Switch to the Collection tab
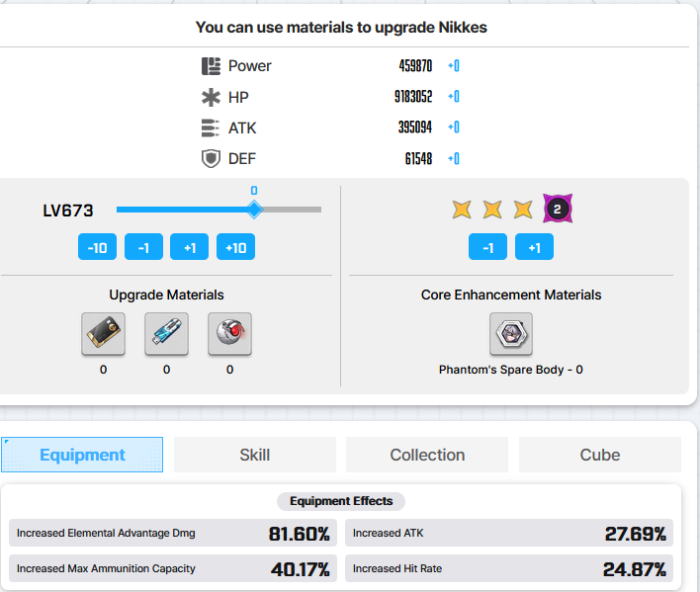The image size is (700, 592). (x=427, y=455)
